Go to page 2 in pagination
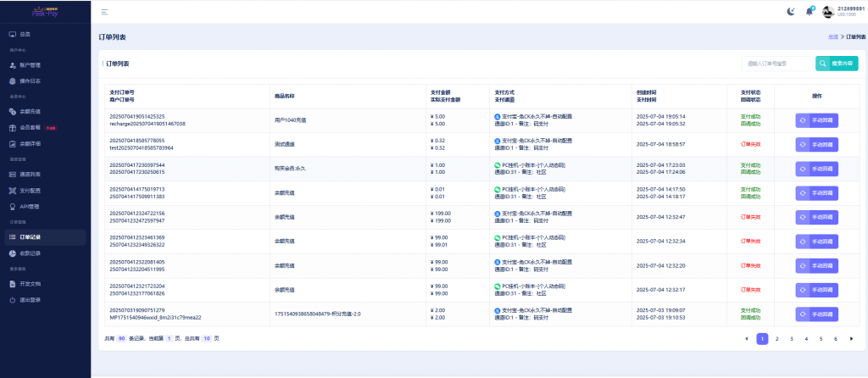 point(776,338)
